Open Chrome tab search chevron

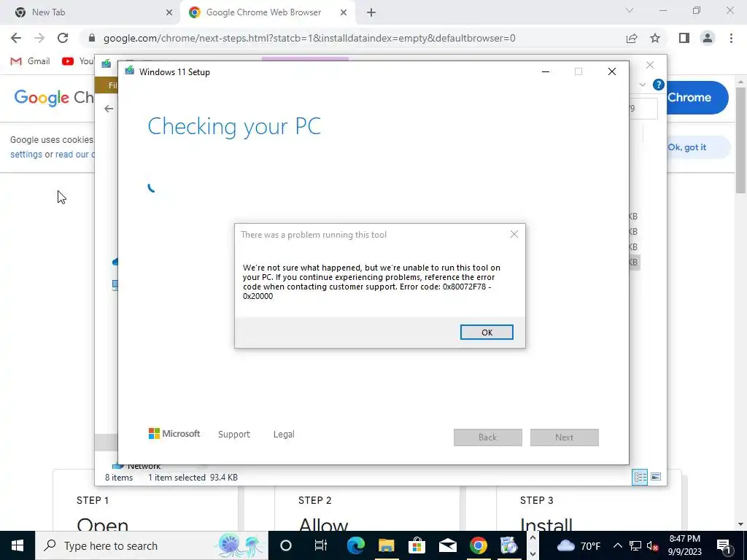(x=630, y=10)
